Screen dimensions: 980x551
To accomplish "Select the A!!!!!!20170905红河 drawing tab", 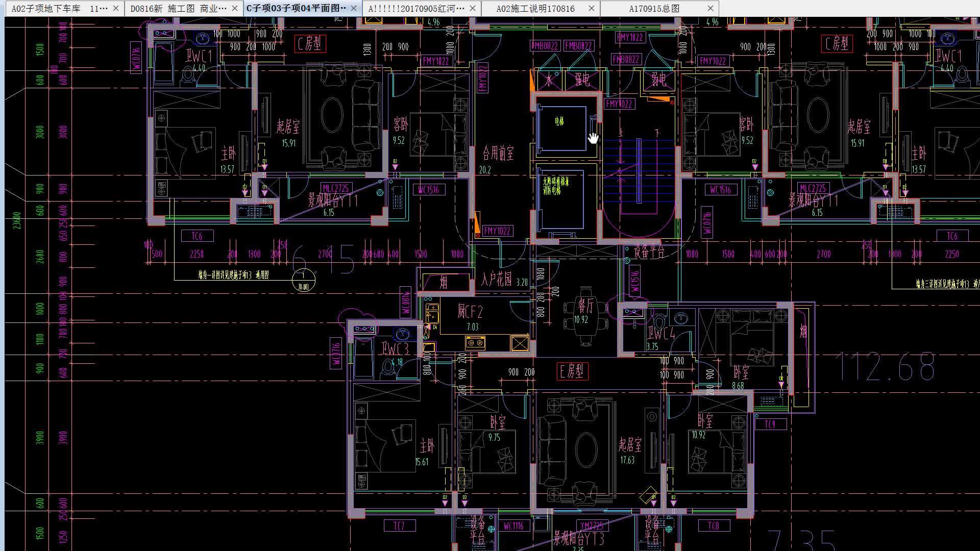I will click(x=416, y=9).
